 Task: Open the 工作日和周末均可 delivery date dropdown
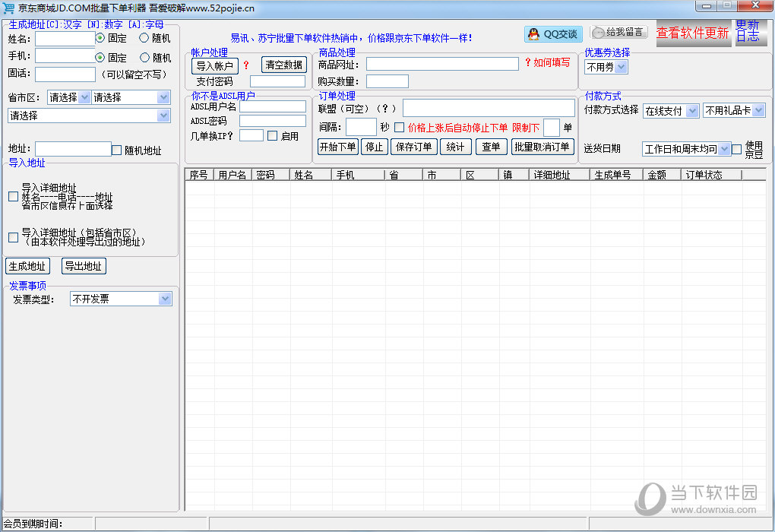pyautogui.click(x=686, y=149)
